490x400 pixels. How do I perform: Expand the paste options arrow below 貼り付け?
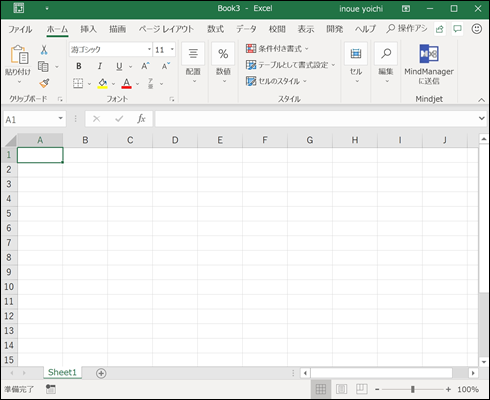click(19, 82)
